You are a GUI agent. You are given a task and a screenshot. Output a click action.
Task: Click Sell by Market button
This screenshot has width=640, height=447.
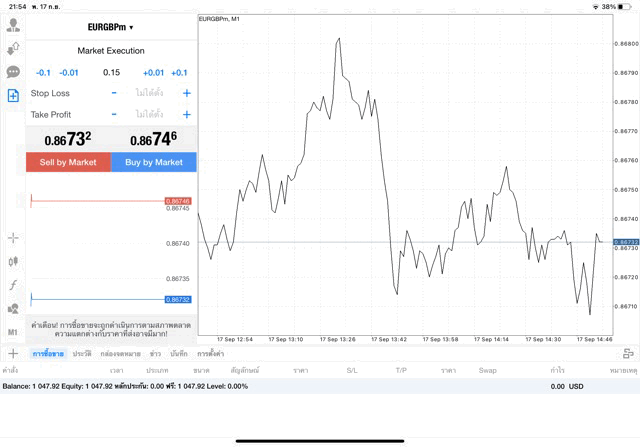click(68, 162)
